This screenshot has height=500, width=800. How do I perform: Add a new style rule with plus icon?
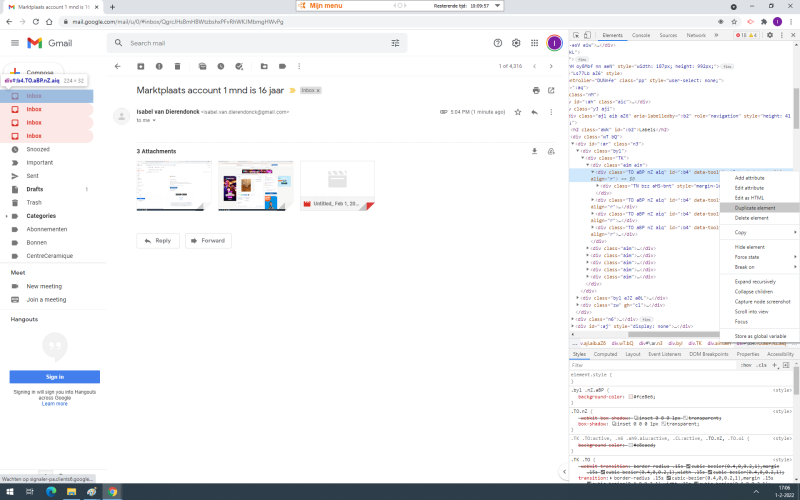(x=774, y=365)
